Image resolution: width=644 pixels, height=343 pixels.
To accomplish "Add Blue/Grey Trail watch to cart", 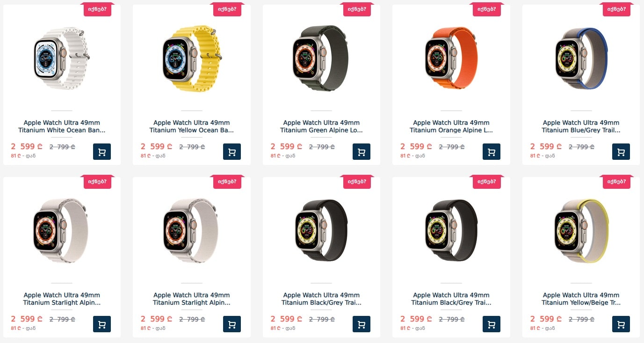I will (x=621, y=152).
